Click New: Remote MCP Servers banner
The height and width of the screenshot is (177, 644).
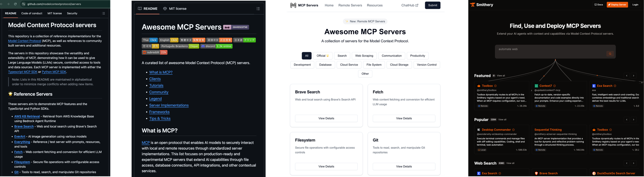click(x=365, y=21)
